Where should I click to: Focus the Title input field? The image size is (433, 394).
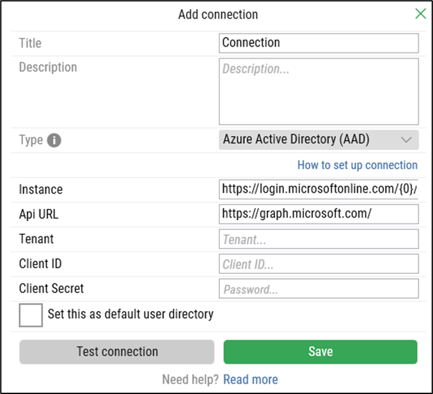(x=319, y=43)
